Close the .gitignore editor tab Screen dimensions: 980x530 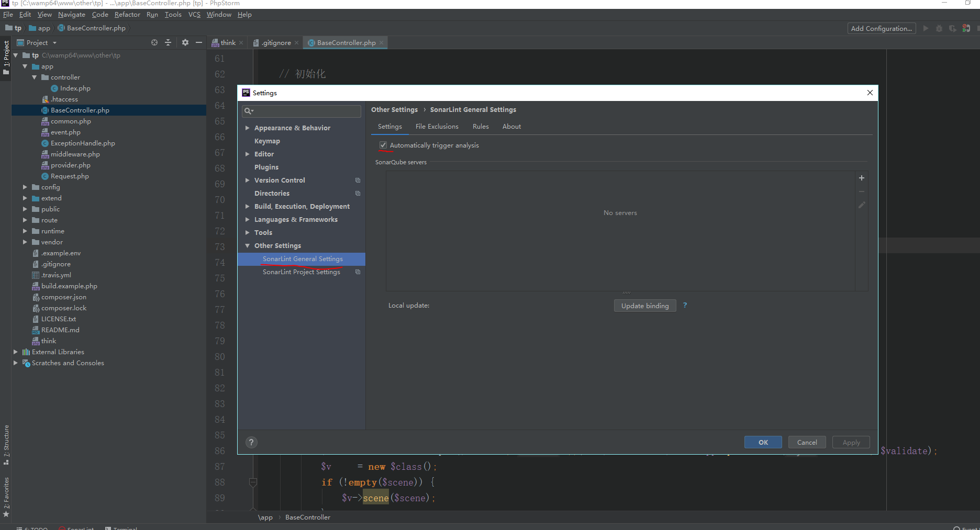pyautogui.click(x=296, y=43)
